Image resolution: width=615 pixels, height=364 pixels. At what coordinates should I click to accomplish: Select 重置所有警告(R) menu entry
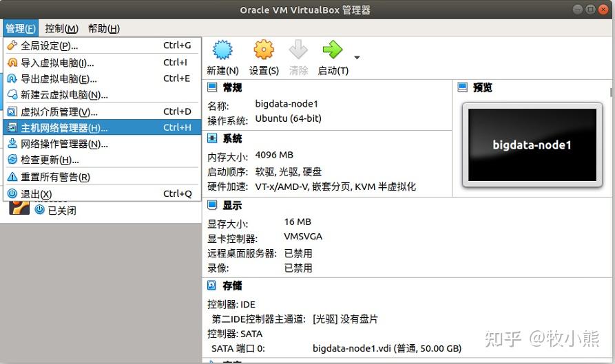click(102, 177)
